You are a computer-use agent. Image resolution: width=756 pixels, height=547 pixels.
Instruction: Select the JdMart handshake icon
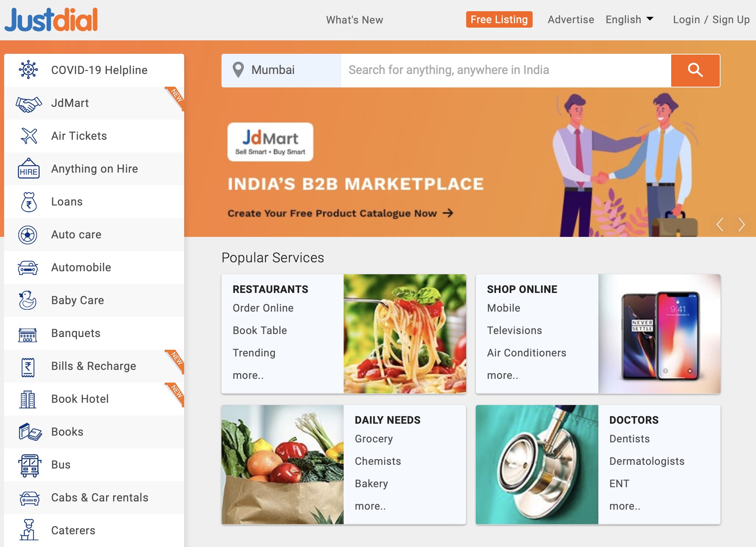(28, 103)
